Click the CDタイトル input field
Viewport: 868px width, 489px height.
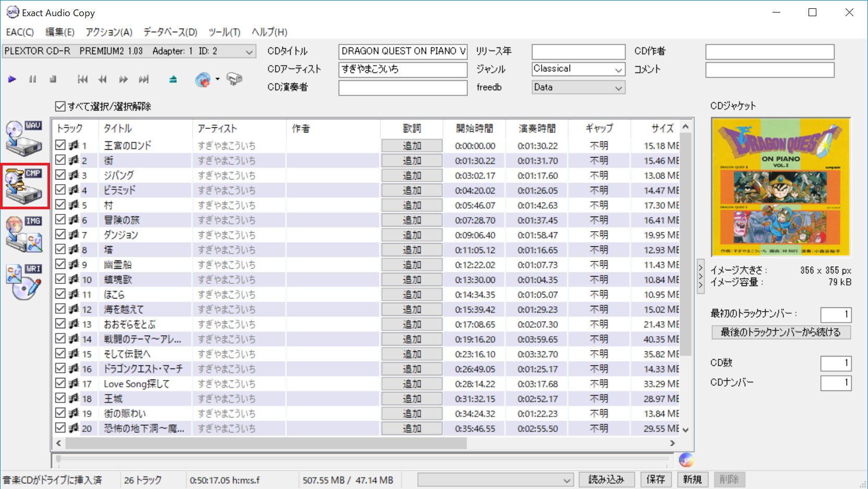click(x=403, y=51)
